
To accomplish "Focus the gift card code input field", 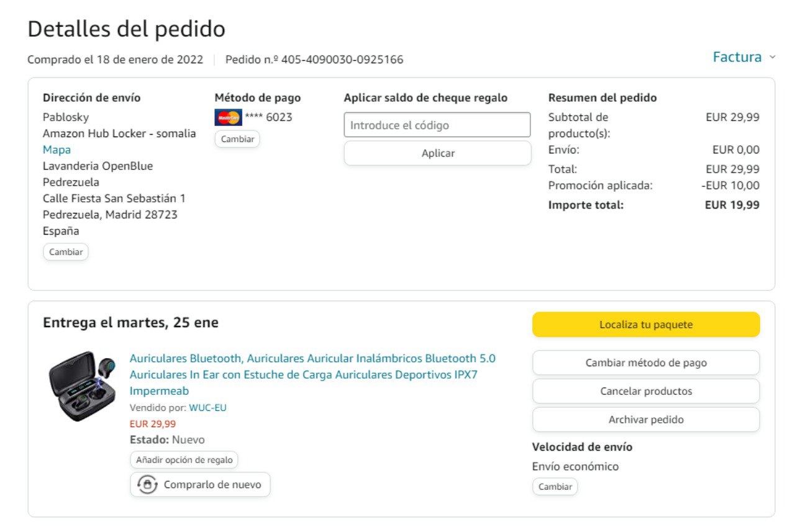I will (x=437, y=125).
